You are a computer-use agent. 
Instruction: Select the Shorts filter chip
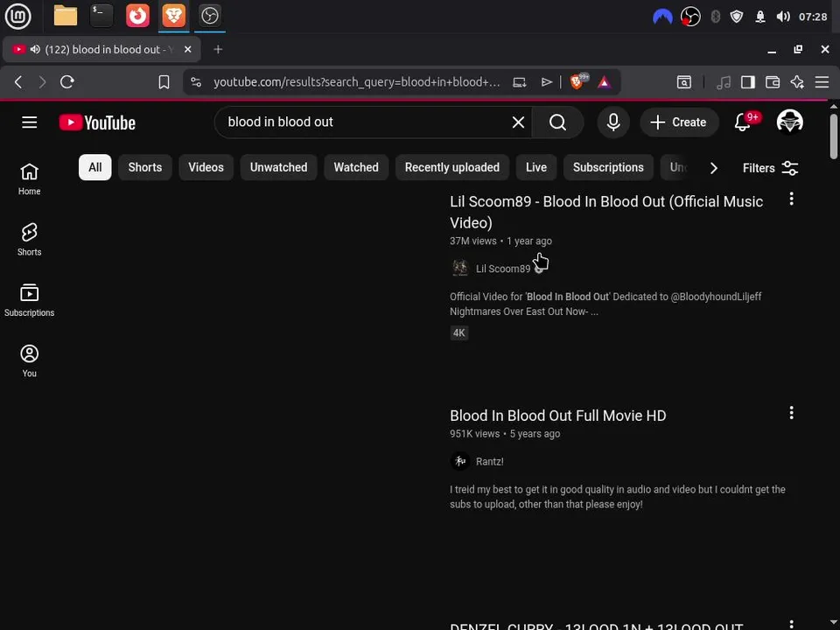click(x=144, y=167)
